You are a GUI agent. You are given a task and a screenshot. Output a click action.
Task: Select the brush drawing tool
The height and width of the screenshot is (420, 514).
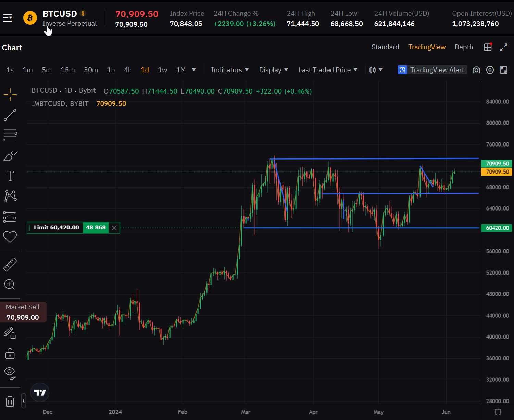[10, 156]
